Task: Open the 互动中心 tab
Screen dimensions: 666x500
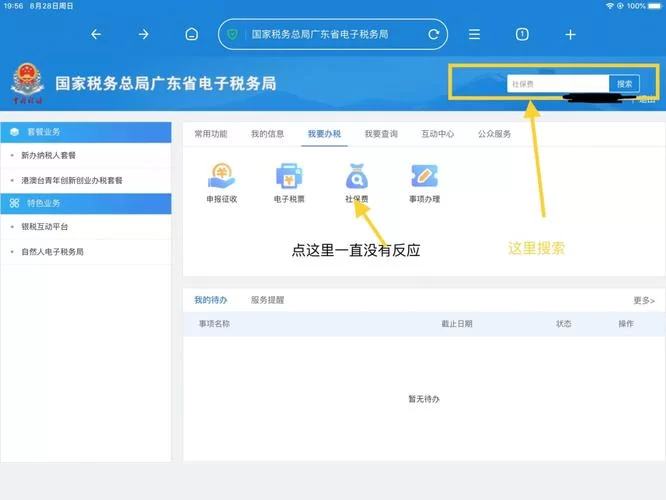Action: point(437,134)
